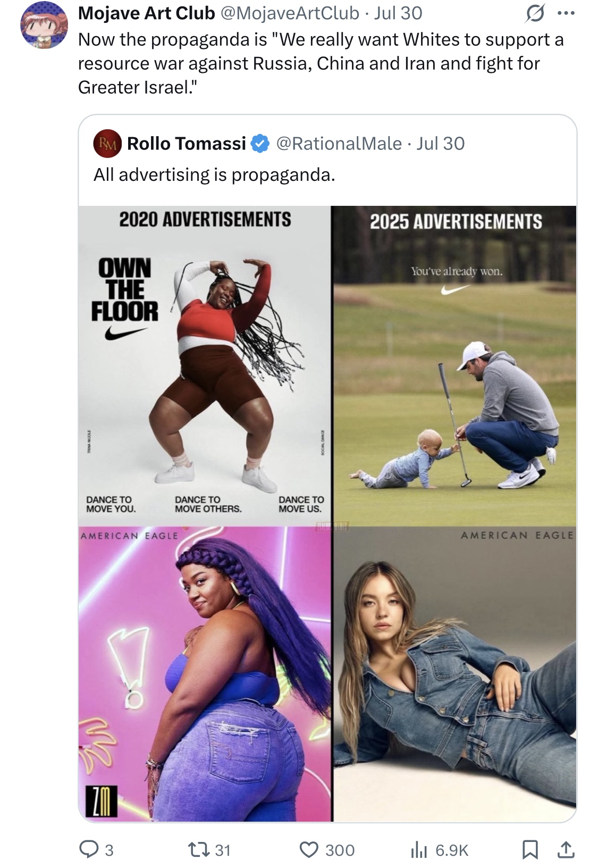The image size is (598, 868).
Task: Open the 2020 Nike "Own the Floor" image
Action: 205,367
